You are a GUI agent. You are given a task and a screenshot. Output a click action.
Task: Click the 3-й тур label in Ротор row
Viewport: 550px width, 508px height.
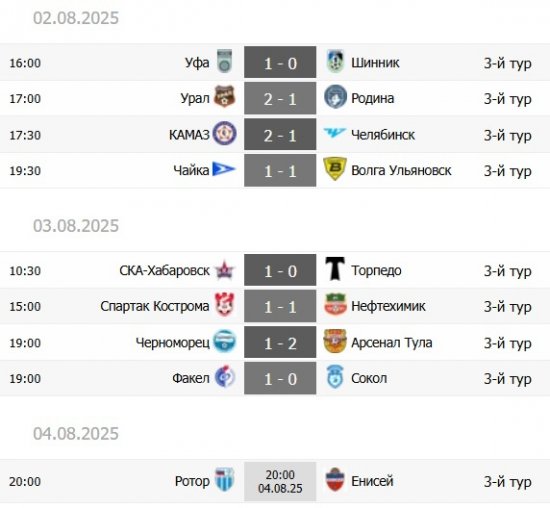pos(508,482)
